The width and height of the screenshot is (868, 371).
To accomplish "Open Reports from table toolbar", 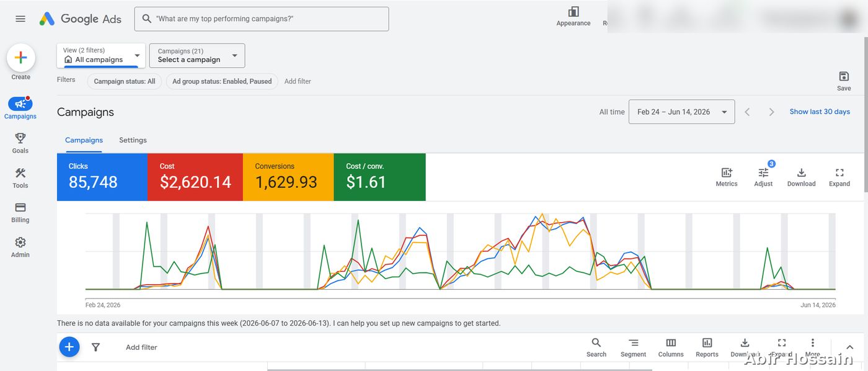I will (707, 347).
